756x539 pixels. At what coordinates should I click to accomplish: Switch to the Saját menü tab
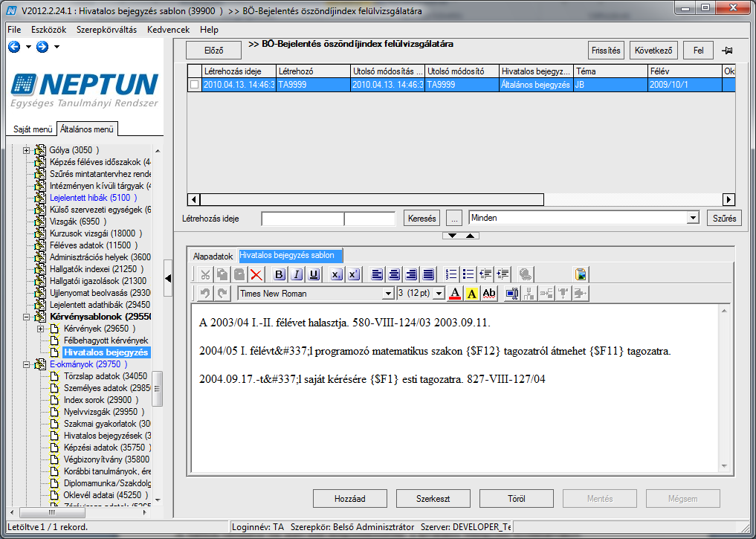click(32, 129)
